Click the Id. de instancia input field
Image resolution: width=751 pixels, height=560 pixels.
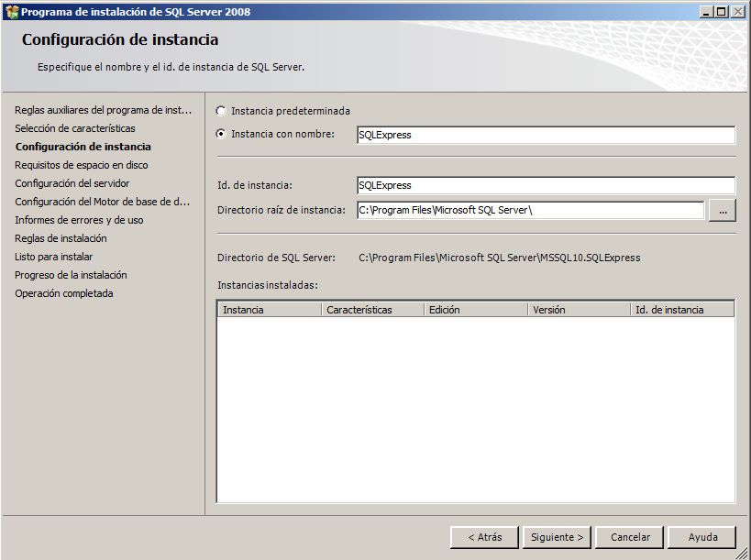[546, 185]
